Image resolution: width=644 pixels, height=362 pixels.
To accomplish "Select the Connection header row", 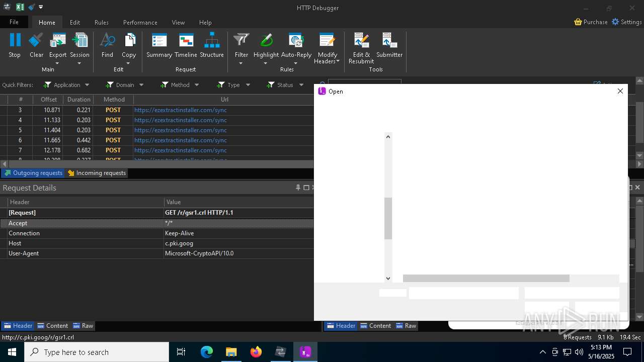I will pos(156,233).
